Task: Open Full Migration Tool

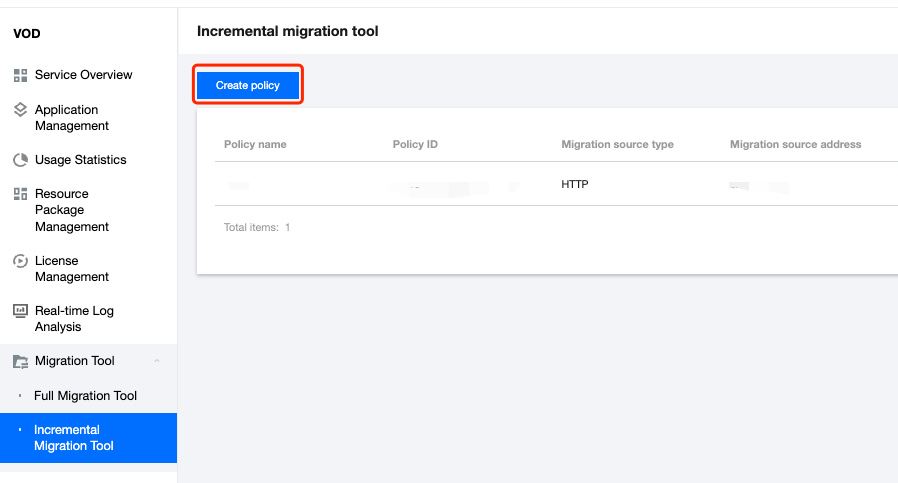Action: 85,396
